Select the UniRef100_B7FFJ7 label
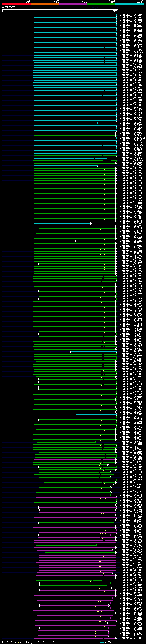The width and height of the screenshot is (146, 644). [x=131, y=143]
